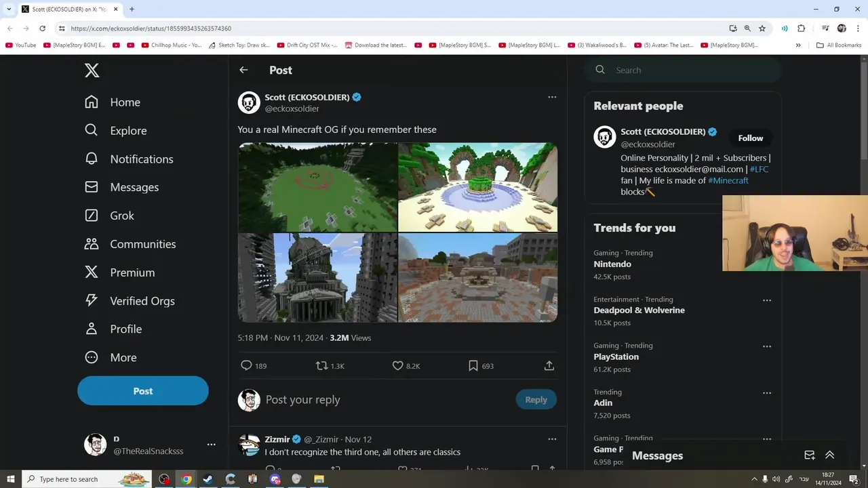Open Chillhop Music bookmark

172,45
